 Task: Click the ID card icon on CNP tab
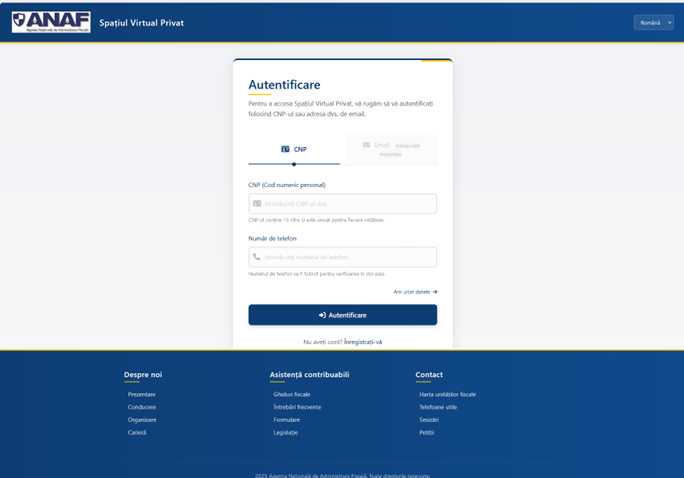tap(285, 149)
